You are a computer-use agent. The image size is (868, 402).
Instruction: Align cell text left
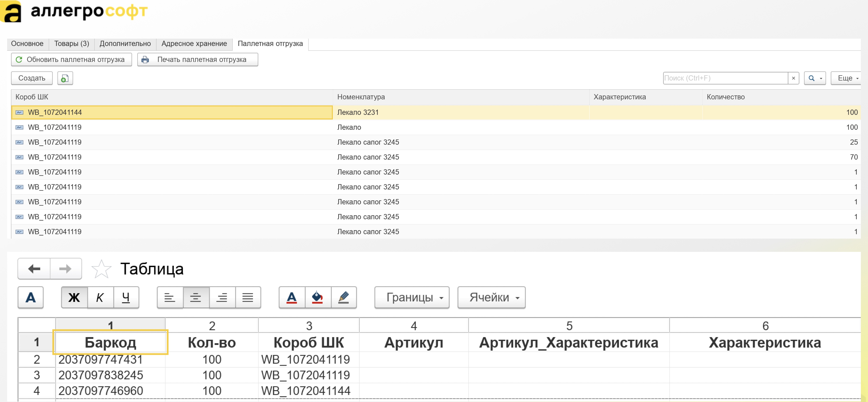pos(170,298)
